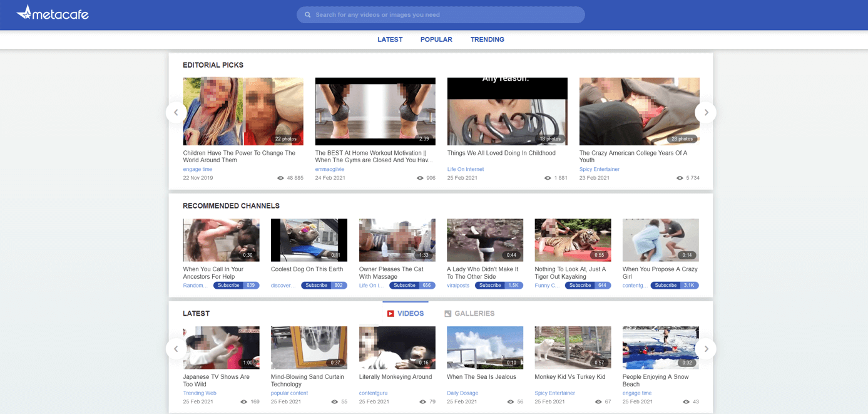Open the tiger kayaking video thumbnail
868x414 pixels.
point(573,240)
